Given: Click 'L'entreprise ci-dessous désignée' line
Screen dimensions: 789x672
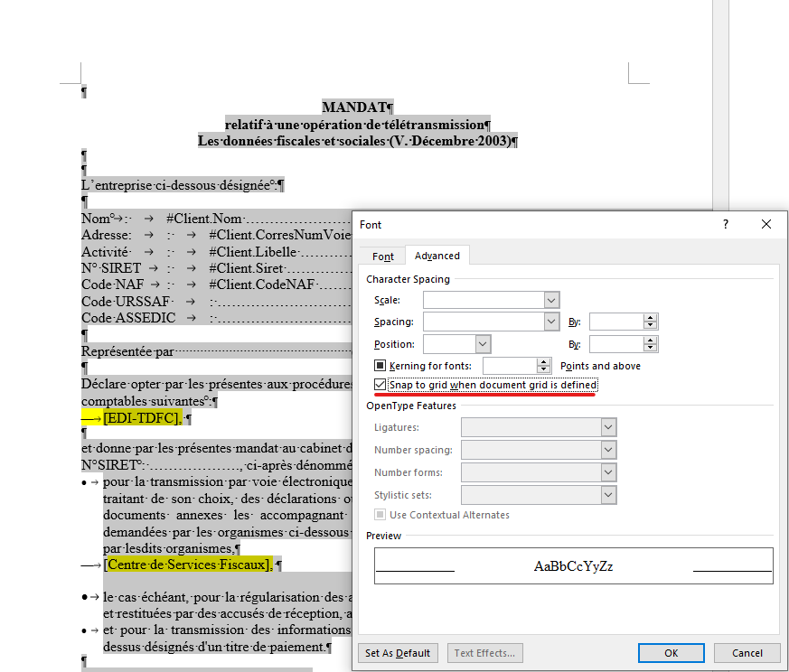Looking at the screenshot, I should coord(179,185).
